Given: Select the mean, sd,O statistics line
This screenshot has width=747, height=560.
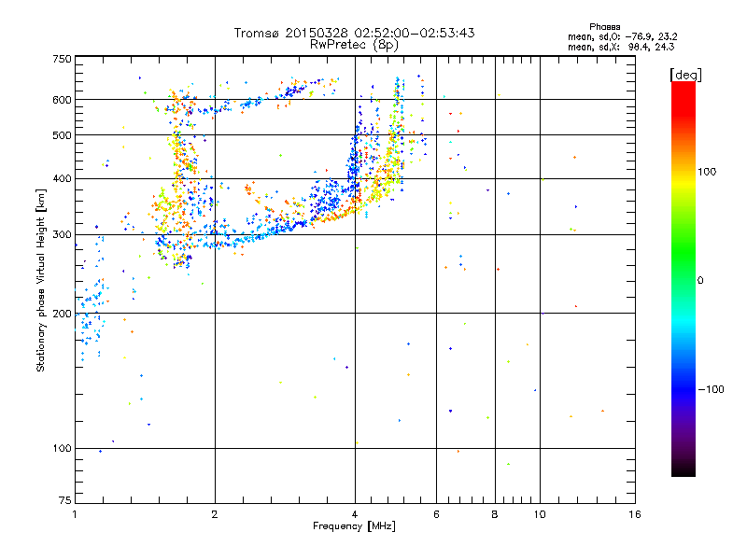Looking at the screenshot, I should point(621,36).
